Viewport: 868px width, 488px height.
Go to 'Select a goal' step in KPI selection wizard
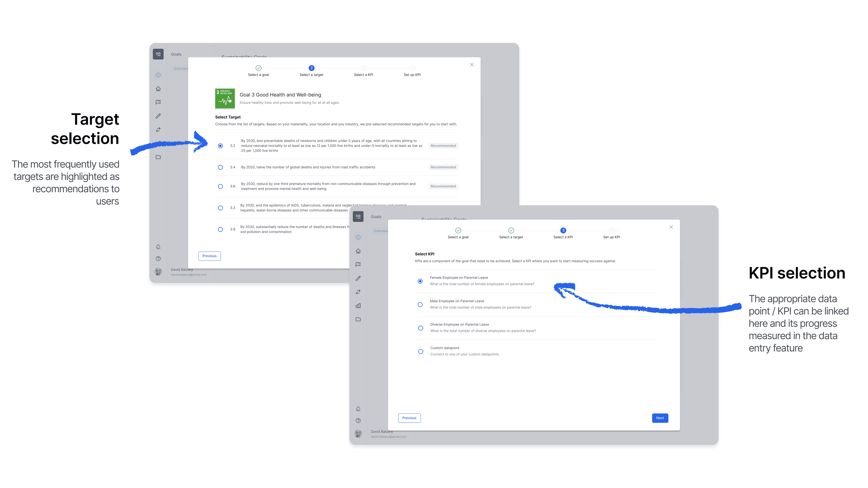pyautogui.click(x=458, y=233)
